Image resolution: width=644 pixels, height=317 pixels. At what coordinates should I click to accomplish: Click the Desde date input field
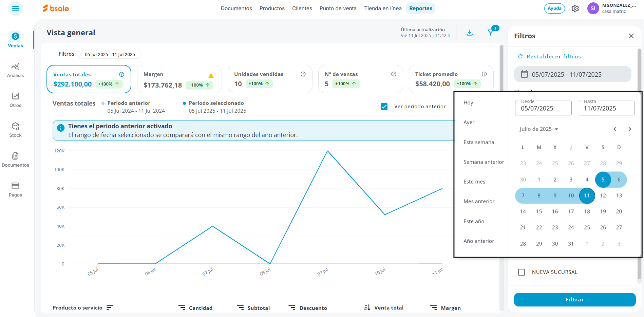tap(543, 108)
